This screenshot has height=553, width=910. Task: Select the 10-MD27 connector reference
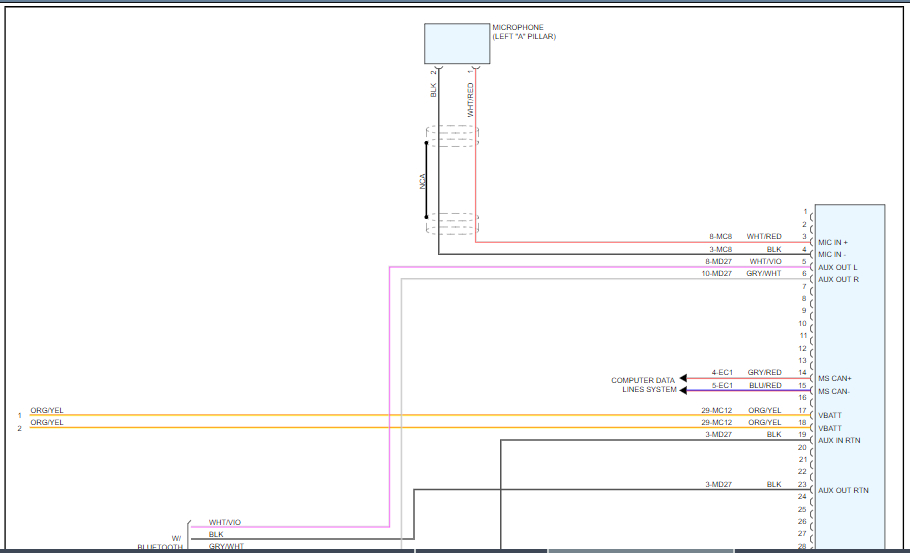716,273
